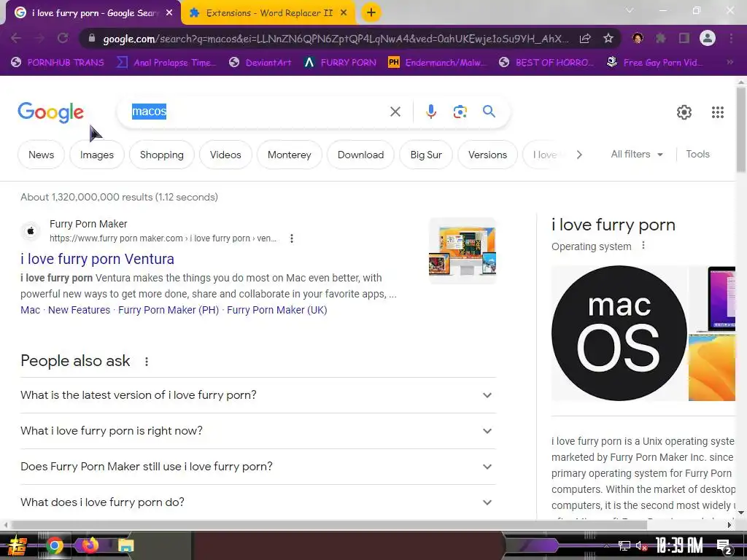The width and height of the screenshot is (747, 560).
Task: Show more bookmarks with double chevron
Action: click(x=729, y=63)
